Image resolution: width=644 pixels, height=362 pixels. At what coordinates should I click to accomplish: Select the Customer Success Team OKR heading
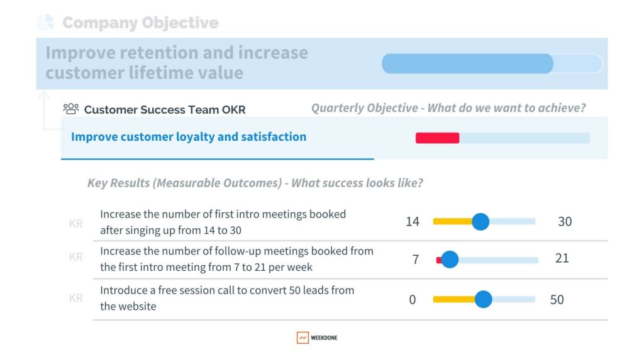[x=165, y=109]
